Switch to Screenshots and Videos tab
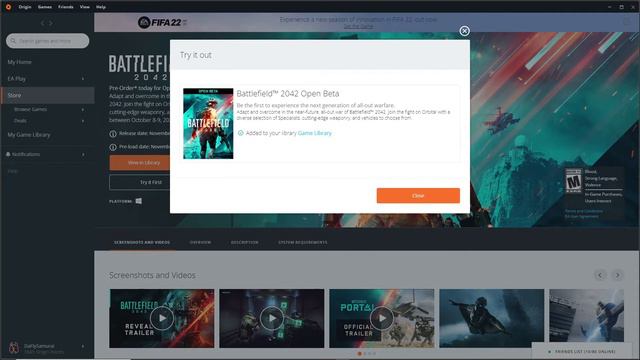The image size is (640, 360). pyautogui.click(x=142, y=242)
